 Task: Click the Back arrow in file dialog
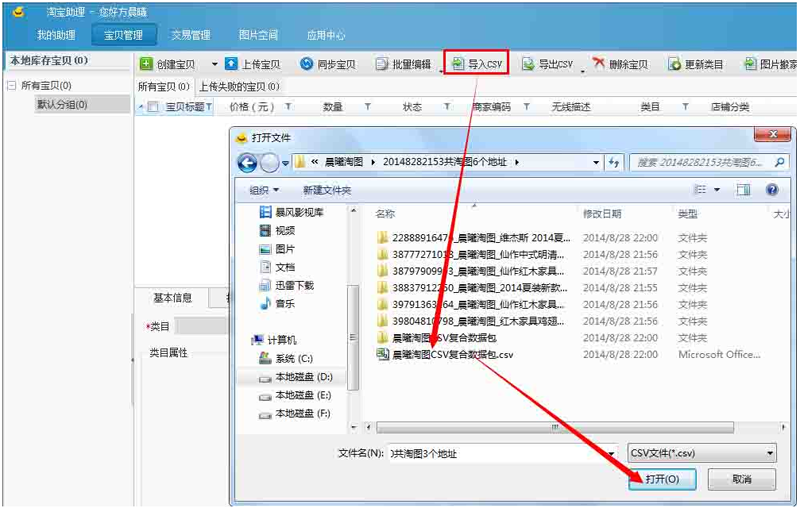click(247, 163)
